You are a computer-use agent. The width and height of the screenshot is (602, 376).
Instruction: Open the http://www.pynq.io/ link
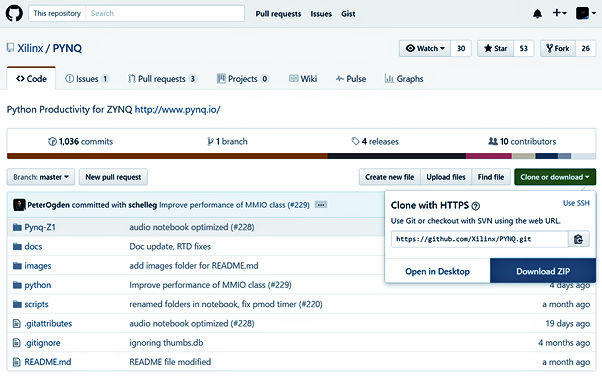(x=177, y=109)
